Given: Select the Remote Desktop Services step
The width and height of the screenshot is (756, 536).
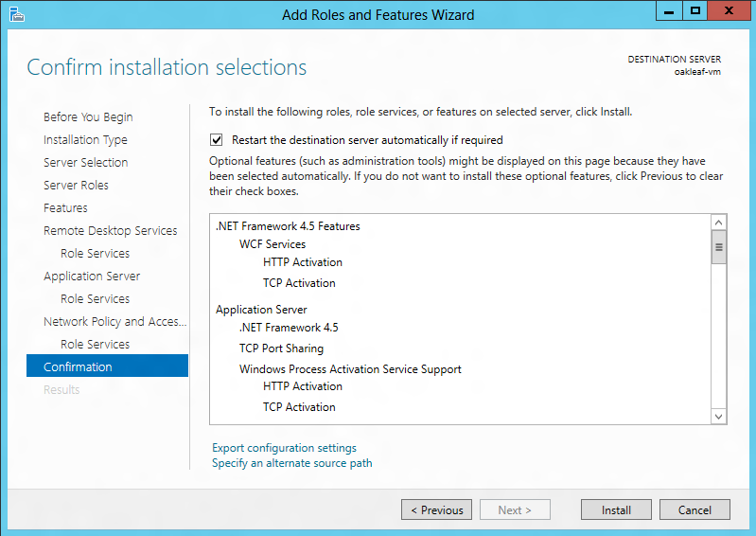Looking at the screenshot, I should 111,231.
